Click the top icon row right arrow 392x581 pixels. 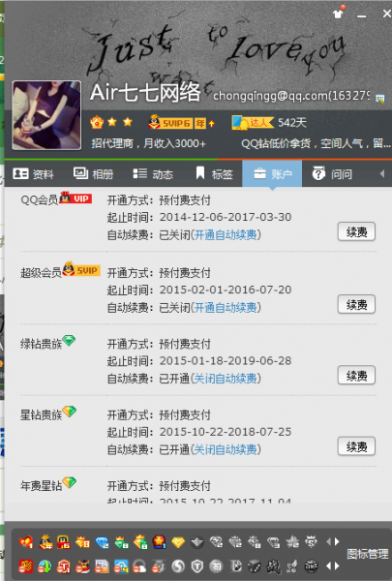(337, 541)
